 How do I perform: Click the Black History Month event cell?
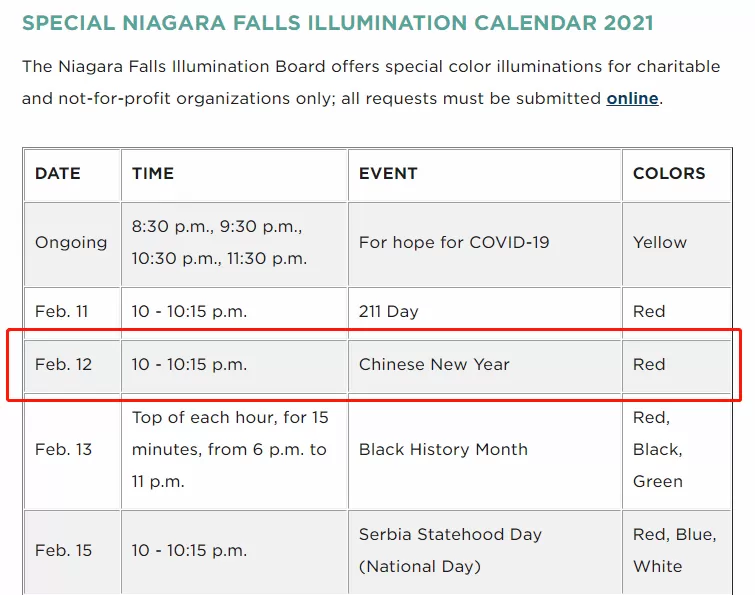tap(485, 452)
